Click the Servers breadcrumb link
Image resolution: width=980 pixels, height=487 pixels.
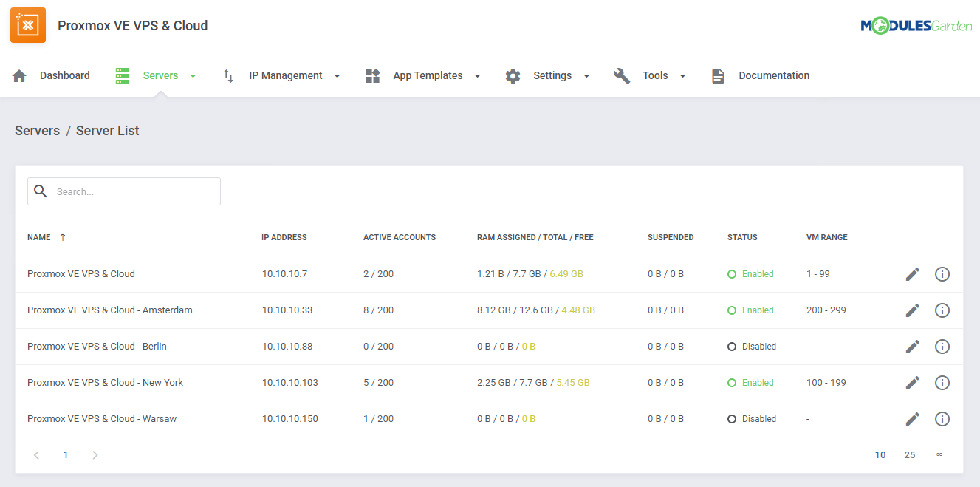click(37, 130)
